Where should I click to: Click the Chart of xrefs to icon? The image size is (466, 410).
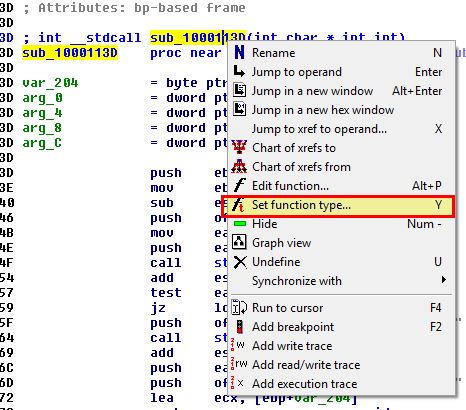pyautogui.click(x=239, y=147)
